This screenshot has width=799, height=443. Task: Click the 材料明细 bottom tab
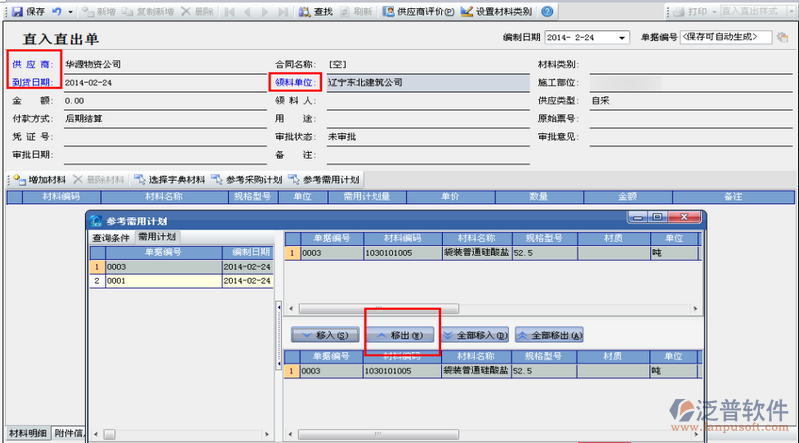click(28, 433)
